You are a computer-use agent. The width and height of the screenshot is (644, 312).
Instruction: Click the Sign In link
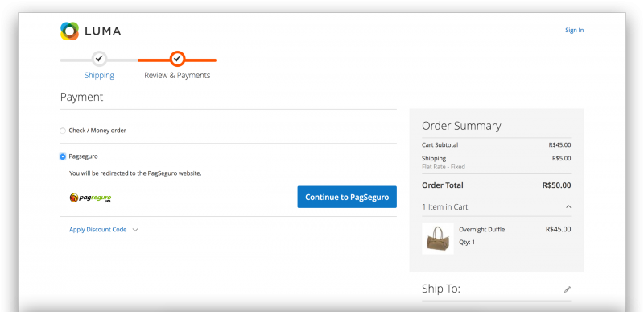574,30
